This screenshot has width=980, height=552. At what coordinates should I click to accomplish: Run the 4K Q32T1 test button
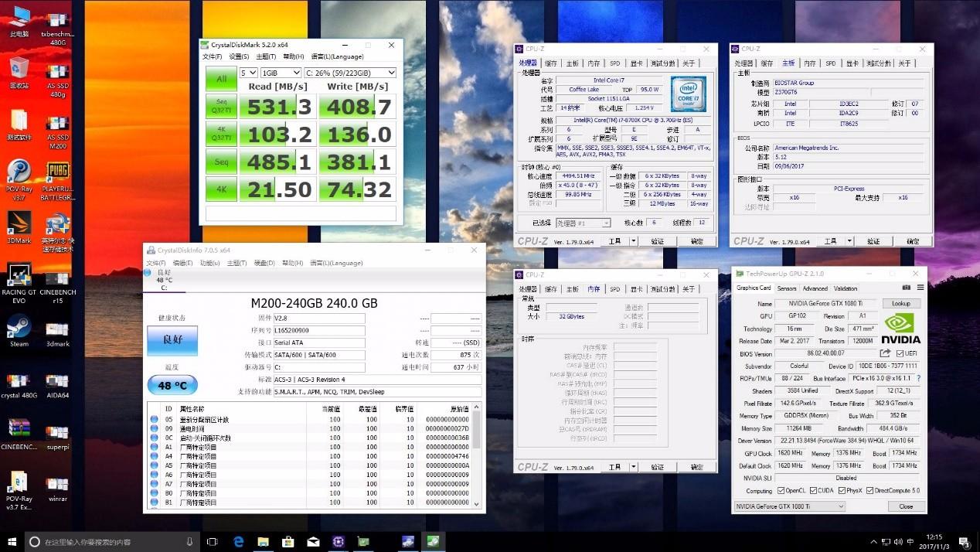[x=221, y=134]
